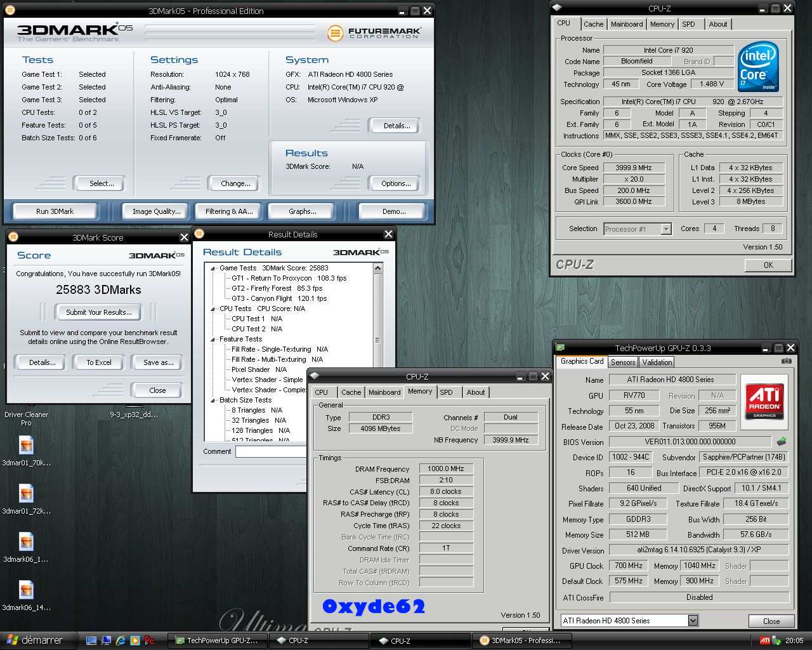Screen dimensions: 812x650
Task: Open the Processor #1 selection dropdown
Action: pos(666,229)
